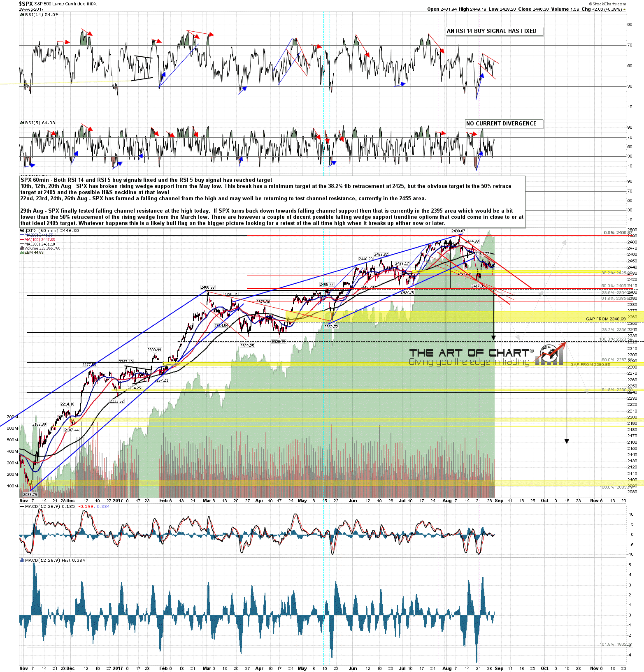This screenshot has width=644, height=672.
Task: Click the 'NO CURRENT DIVERGENCE' note box
Action: click(x=504, y=124)
